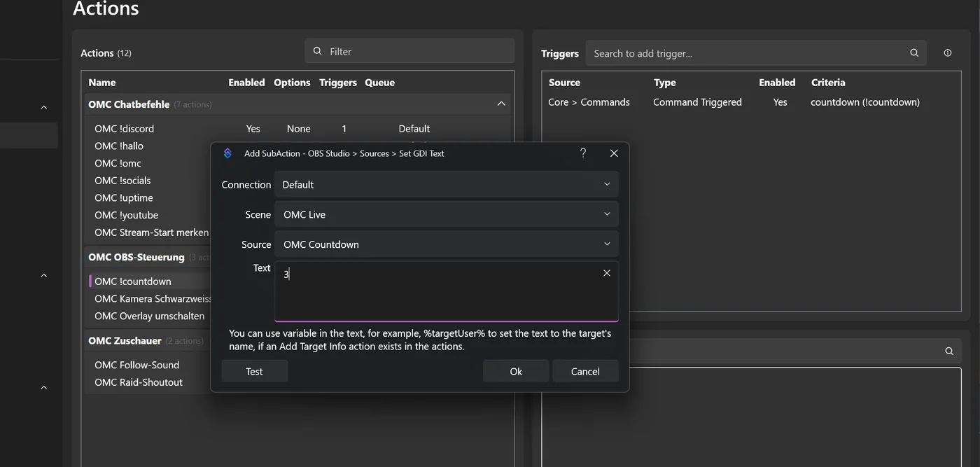
Task: Click into the actions Filter field
Action: click(409, 51)
